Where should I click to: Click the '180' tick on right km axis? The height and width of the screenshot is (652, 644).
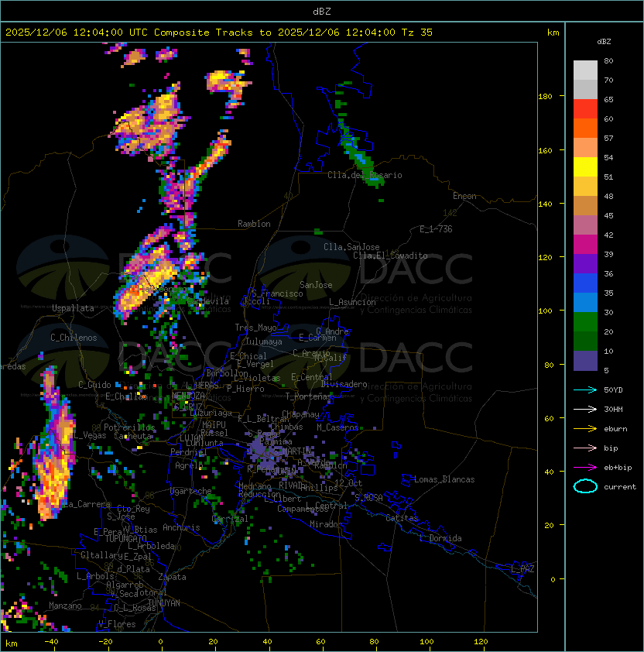point(545,97)
